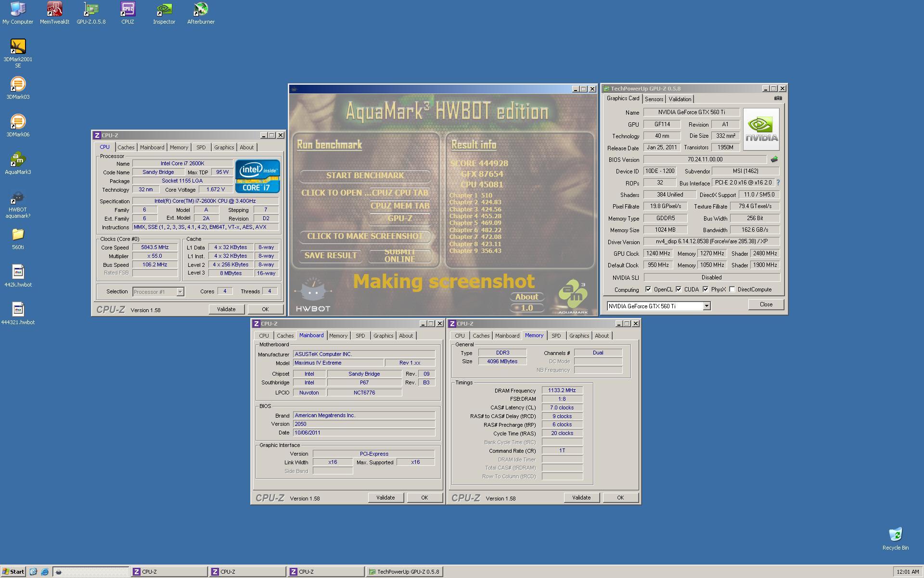Click the 12:01 AM system clock

(x=908, y=572)
